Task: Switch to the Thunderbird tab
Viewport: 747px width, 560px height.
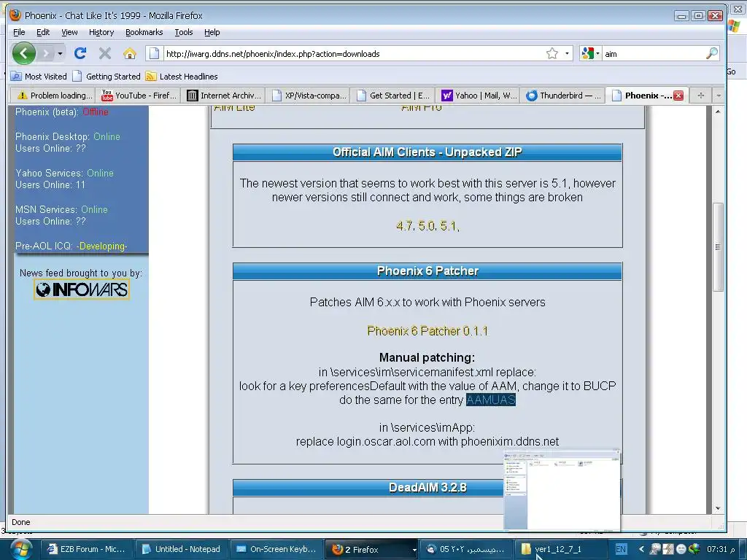Action: (563, 96)
